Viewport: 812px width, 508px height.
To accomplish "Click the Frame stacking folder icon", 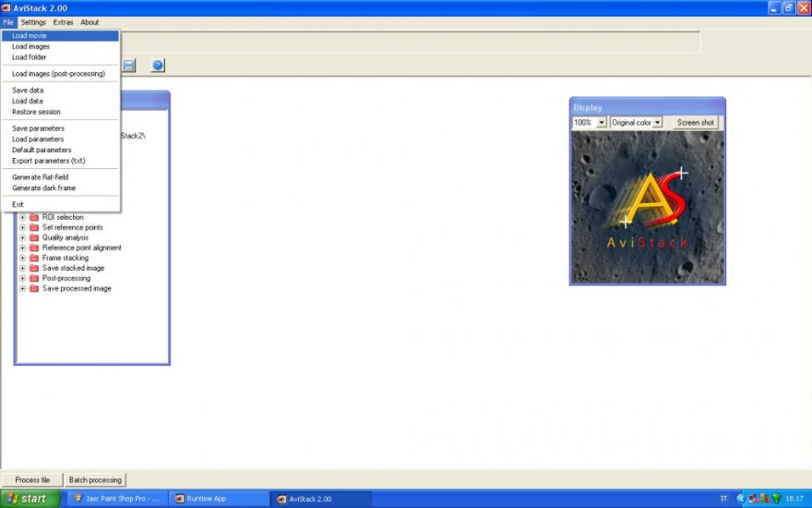I will point(34,258).
